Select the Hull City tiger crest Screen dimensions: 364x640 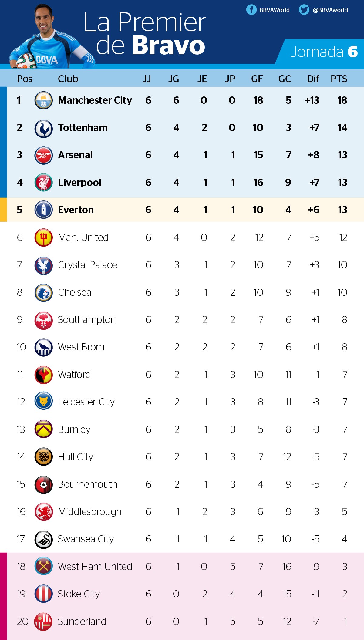44,457
